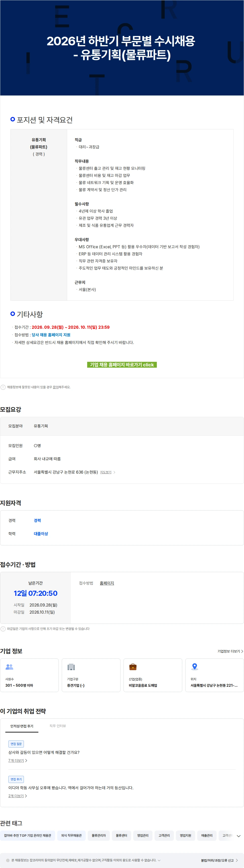
Task: Click the interview question about 상사와 갈등
Action: (x=44, y=752)
